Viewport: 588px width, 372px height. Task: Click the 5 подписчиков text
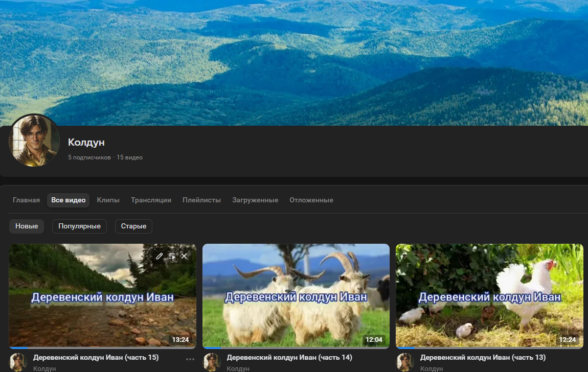coord(89,157)
